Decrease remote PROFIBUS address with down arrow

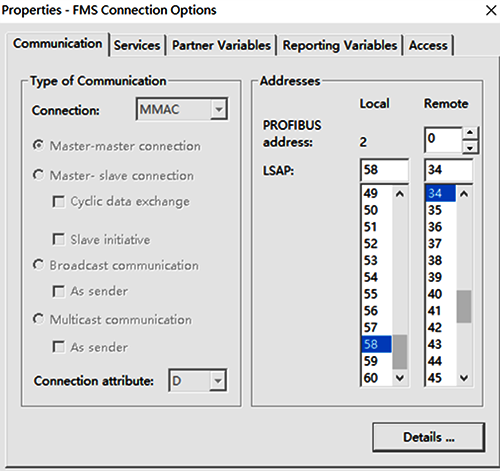click(x=470, y=147)
